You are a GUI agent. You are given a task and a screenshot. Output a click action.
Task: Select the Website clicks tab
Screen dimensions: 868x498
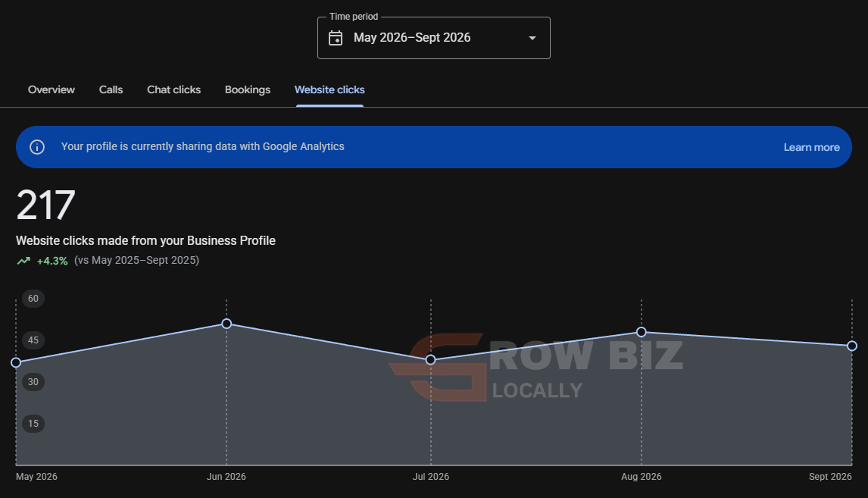329,89
